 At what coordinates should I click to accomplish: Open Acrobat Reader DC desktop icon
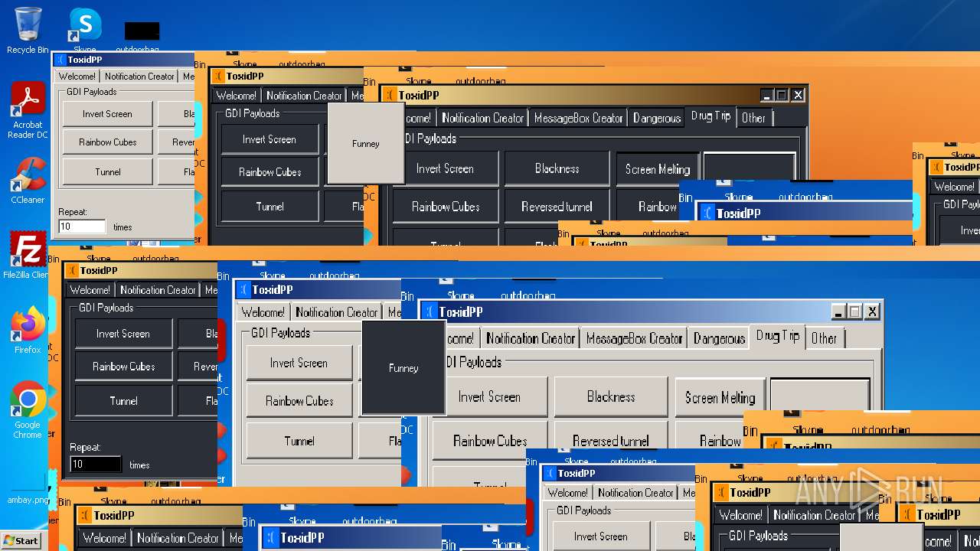point(28,109)
